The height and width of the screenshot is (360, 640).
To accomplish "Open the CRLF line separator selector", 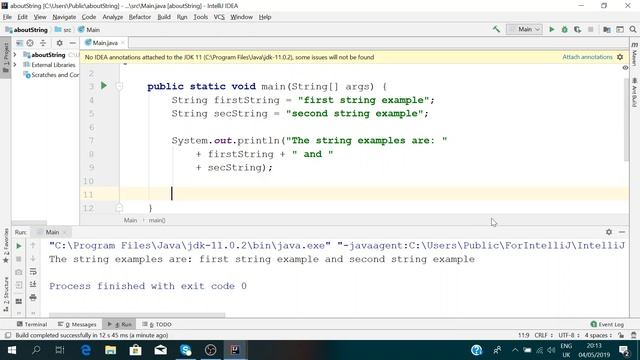I will pos(543,335).
